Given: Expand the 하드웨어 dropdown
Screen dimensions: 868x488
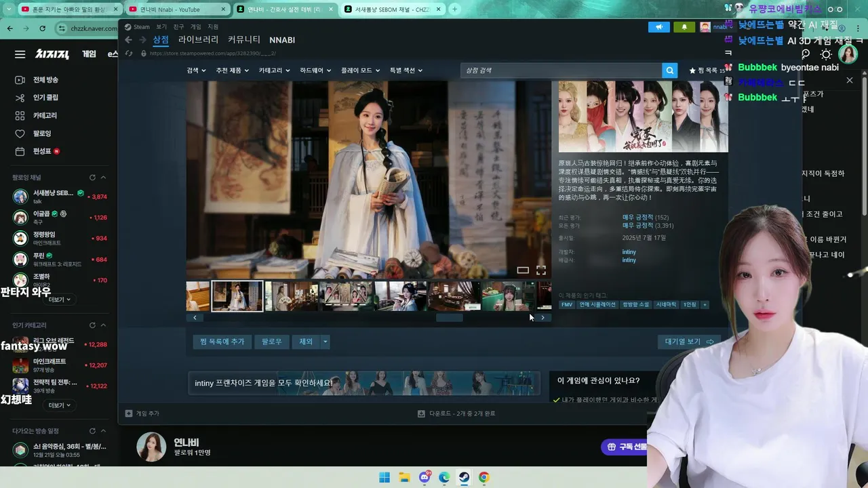Looking at the screenshot, I should click(x=316, y=70).
